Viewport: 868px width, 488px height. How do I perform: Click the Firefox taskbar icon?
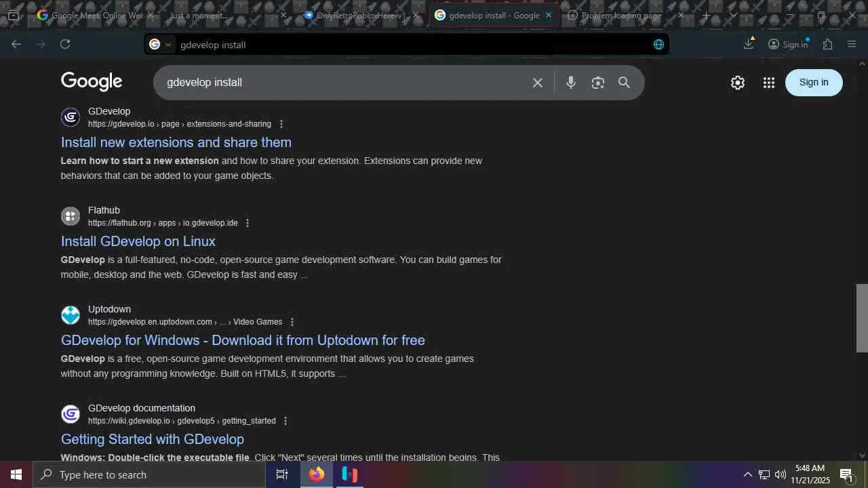tap(317, 474)
